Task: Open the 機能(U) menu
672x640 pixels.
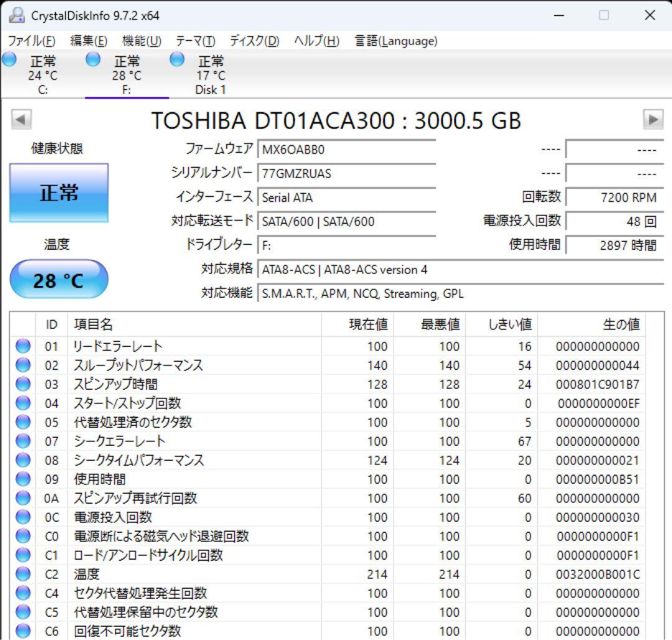Action: tap(141, 41)
